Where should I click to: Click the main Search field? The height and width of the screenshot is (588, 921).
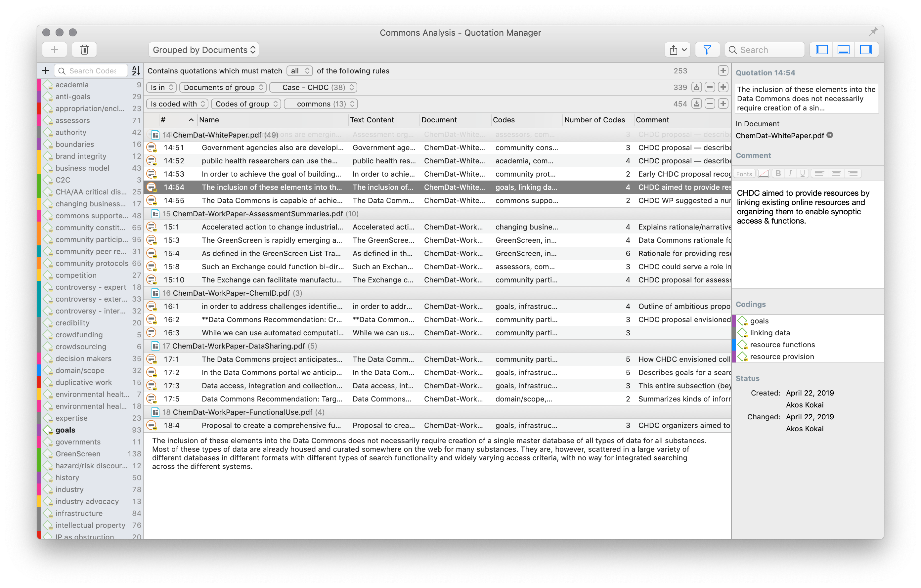coord(765,50)
